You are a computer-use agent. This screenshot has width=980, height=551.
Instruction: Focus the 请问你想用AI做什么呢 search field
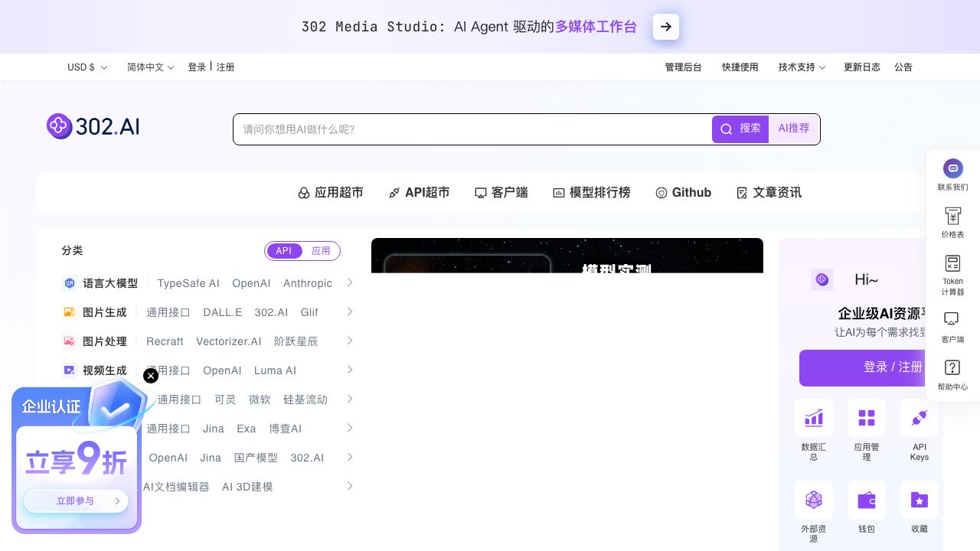pyautogui.click(x=472, y=129)
